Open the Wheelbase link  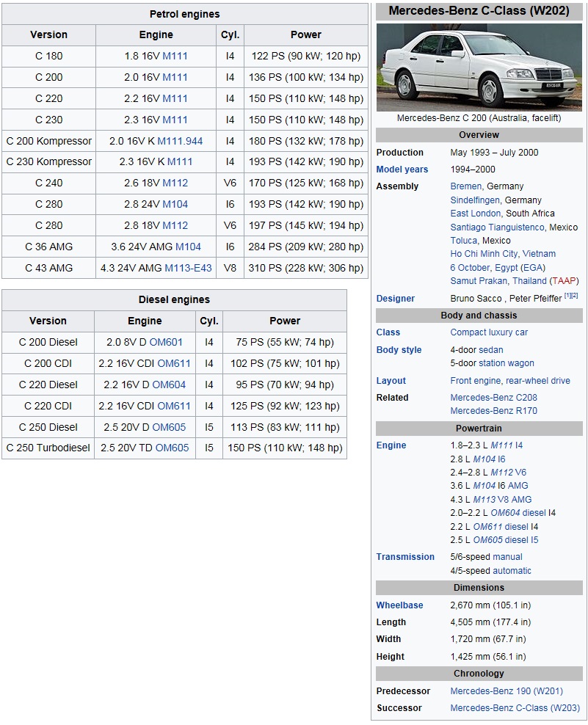(400, 605)
